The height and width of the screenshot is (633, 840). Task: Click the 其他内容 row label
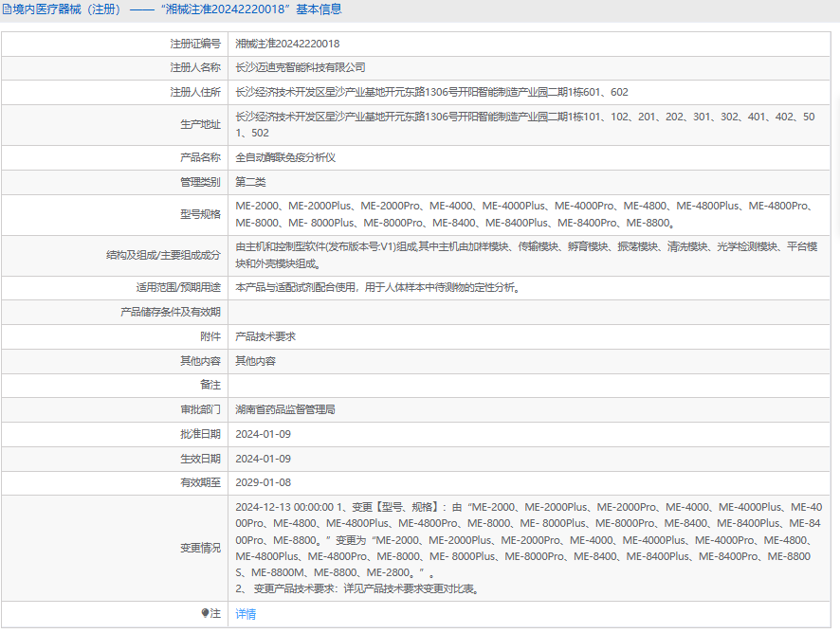coord(200,361)
